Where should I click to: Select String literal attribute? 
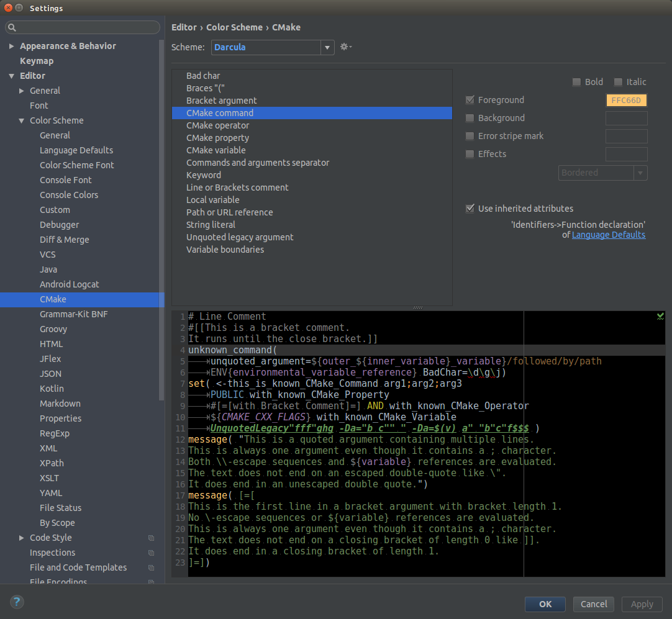(x=312, y=225)
